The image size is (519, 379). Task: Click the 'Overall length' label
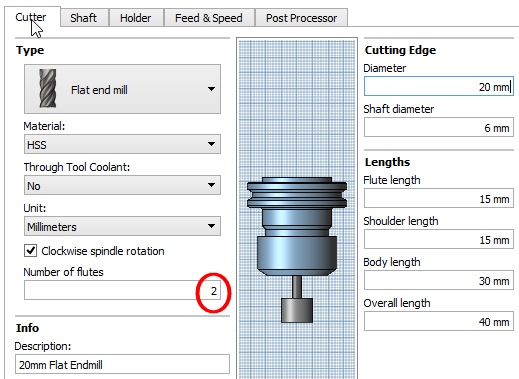pyautogui.click(x=397, y=303)
